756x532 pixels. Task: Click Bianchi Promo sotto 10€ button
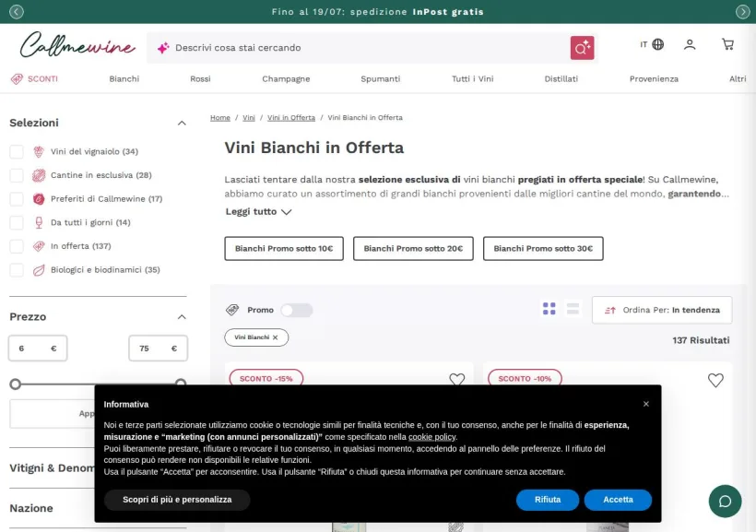(284, 248)
